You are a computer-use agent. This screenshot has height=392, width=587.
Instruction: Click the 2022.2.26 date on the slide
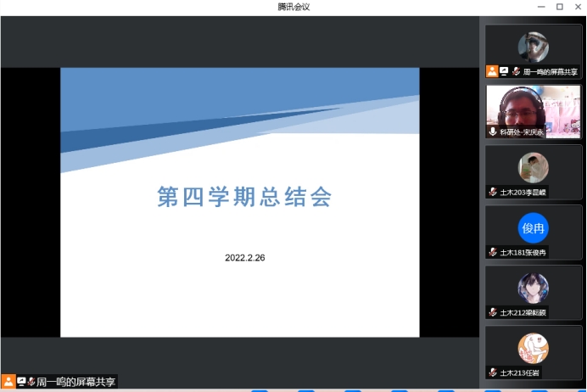(245, 257)
